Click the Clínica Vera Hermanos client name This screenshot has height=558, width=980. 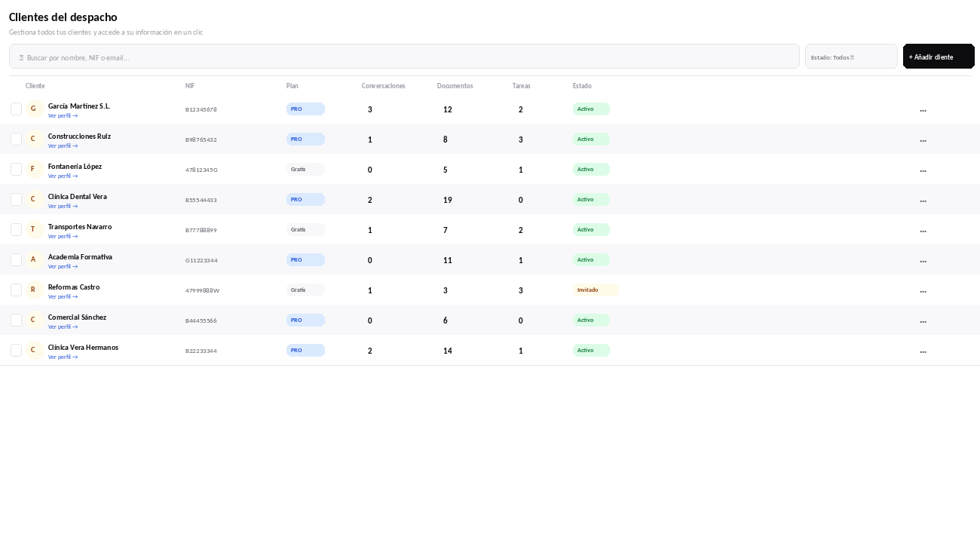(83, 348)
